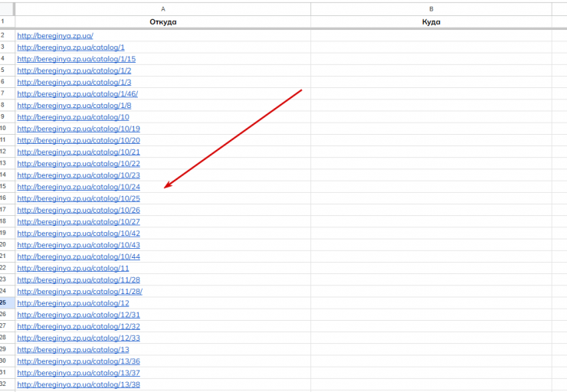Open the link ending catalog/13/38
This screenshot has height=392, width=567.
point(78,384)
